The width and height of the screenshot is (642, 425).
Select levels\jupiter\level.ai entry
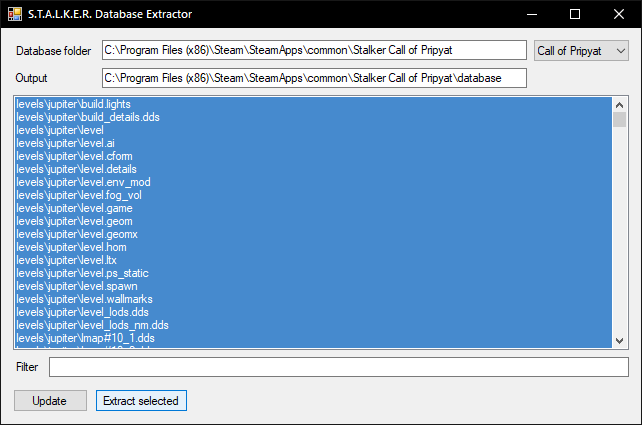314,143
